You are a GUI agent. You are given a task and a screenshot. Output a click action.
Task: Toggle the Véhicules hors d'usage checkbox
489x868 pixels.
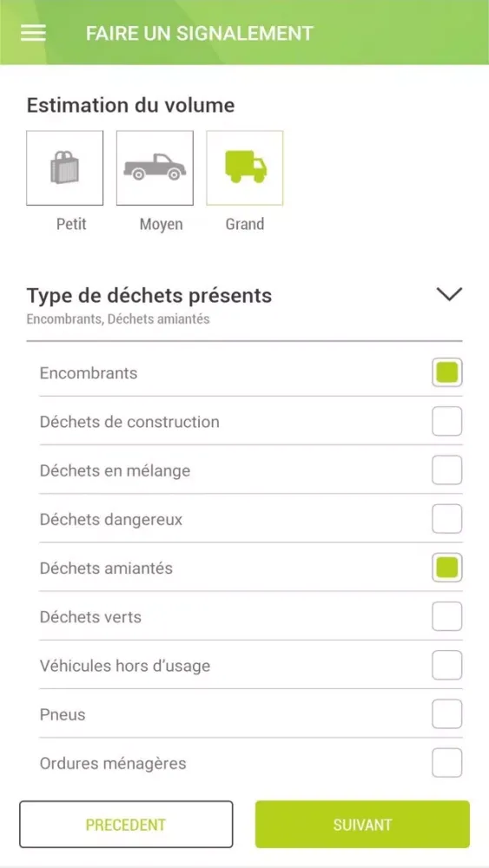tap(447, 665)
